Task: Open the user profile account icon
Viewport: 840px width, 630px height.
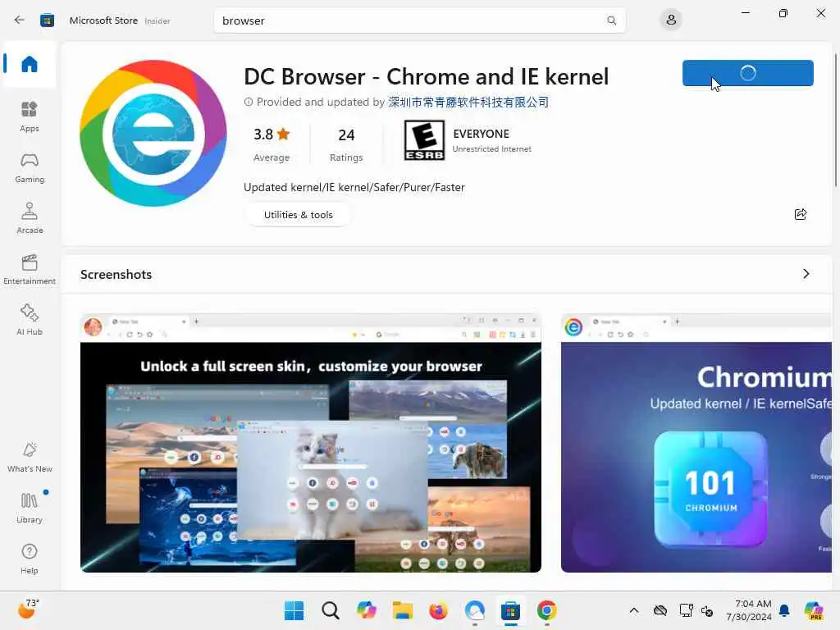Action: click(671, 21)
